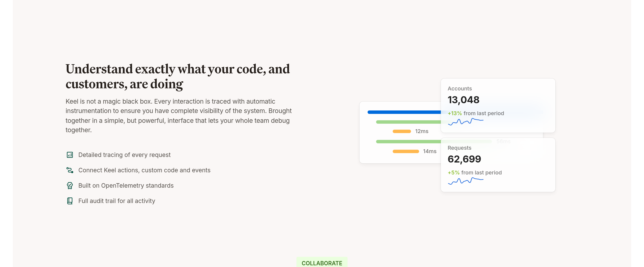644x267 pixels.
Task: Click 'Built on OpenTelemetry standards' text
Action: [126, 186]
